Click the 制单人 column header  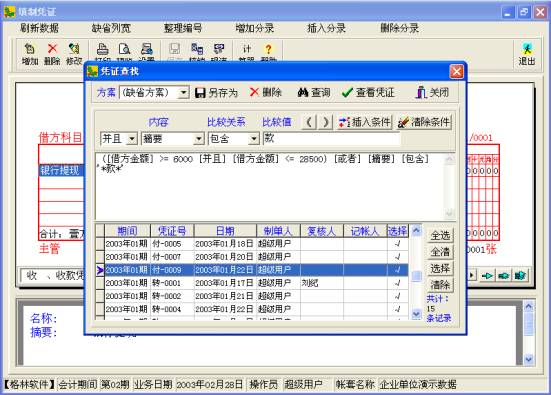(x=278, y=231)
